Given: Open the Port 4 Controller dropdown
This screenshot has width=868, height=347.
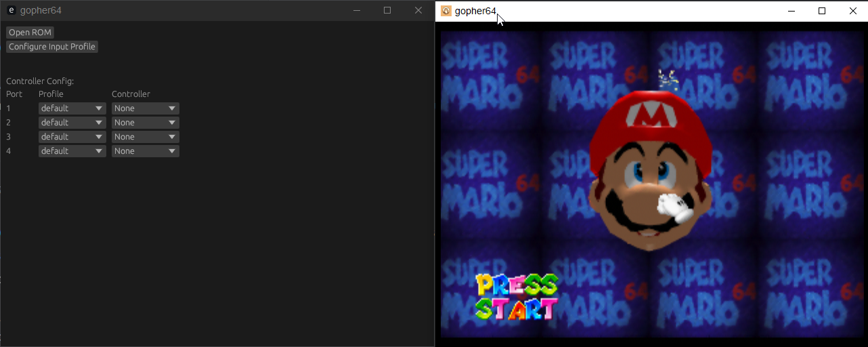Looking at the screenshot, I should coord(145,151).
